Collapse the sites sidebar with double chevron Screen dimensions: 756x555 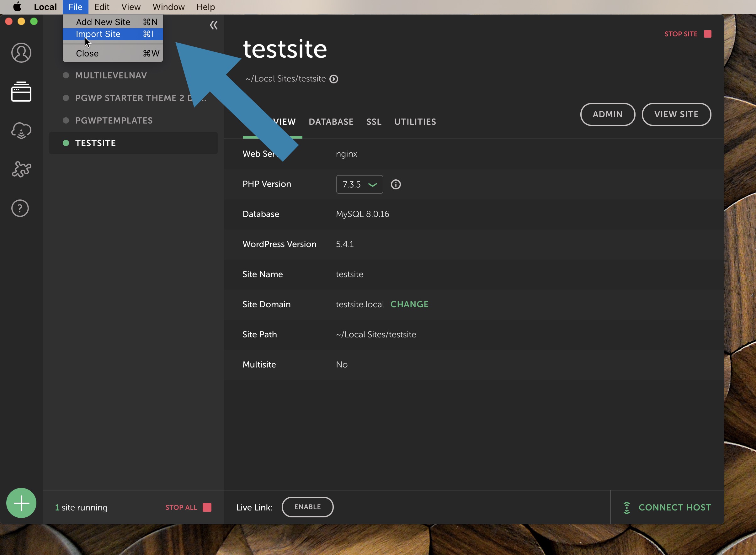pyautogui.click(x=214, y=25)
